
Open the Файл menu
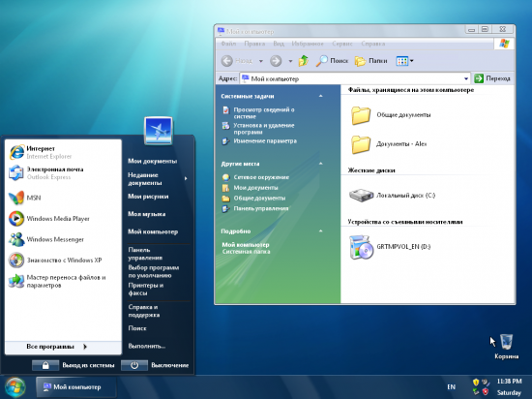click(x=228, y=44)
